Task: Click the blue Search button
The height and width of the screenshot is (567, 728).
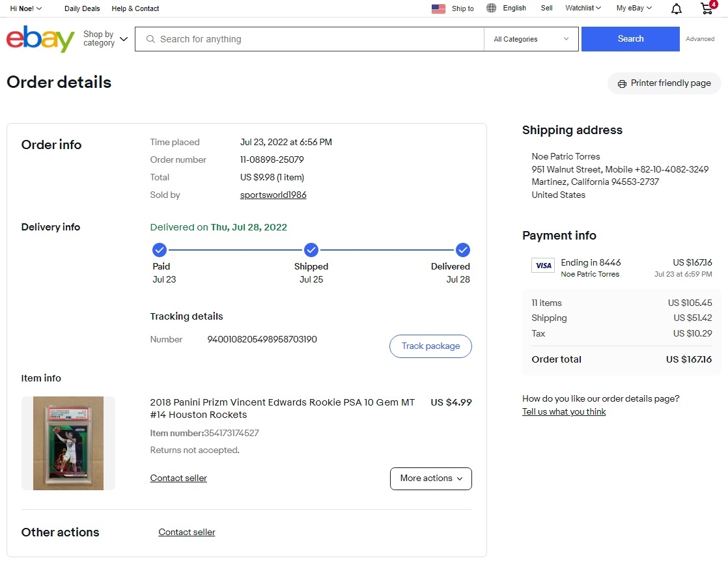Action: pyautogui.click(x=630, y=39)
